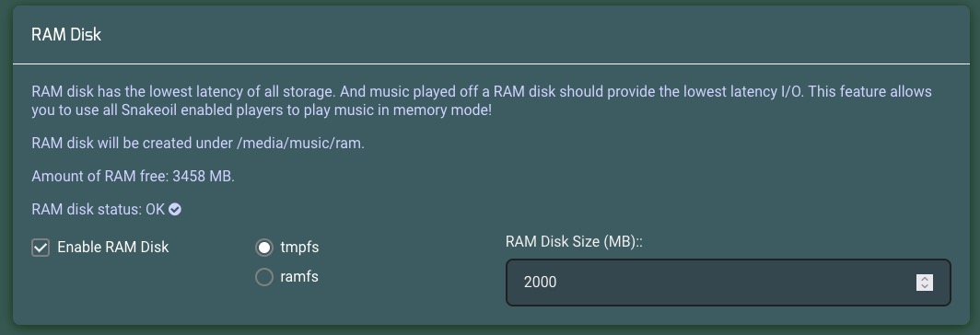Viewport: 980px width, 335px height.
Task: Select the ramfs radio button
Action: pos(264,276)
